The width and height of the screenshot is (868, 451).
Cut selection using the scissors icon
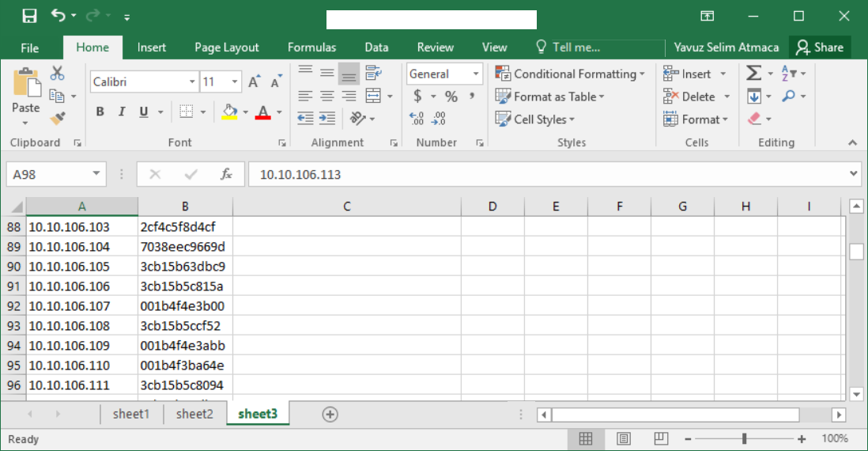click(58, 73)
